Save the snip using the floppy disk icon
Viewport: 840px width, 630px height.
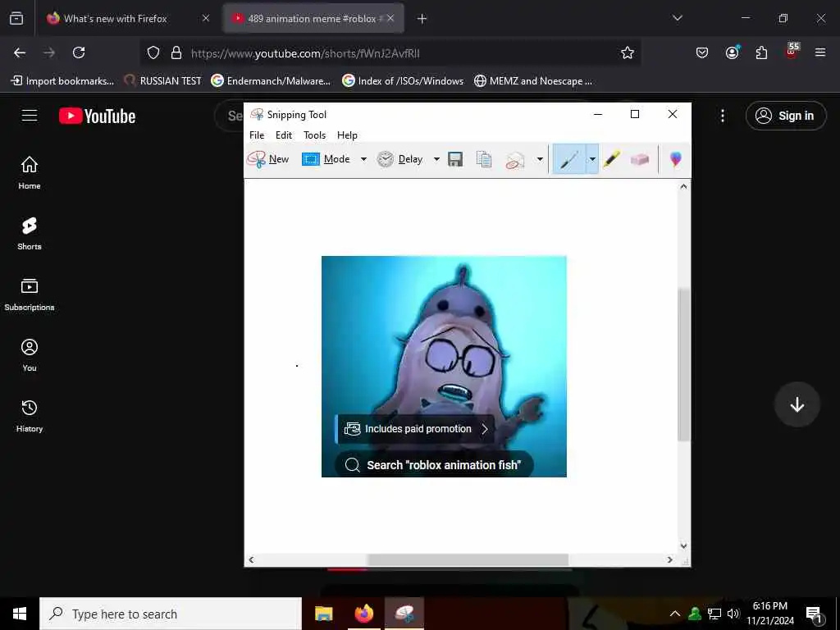455,159
